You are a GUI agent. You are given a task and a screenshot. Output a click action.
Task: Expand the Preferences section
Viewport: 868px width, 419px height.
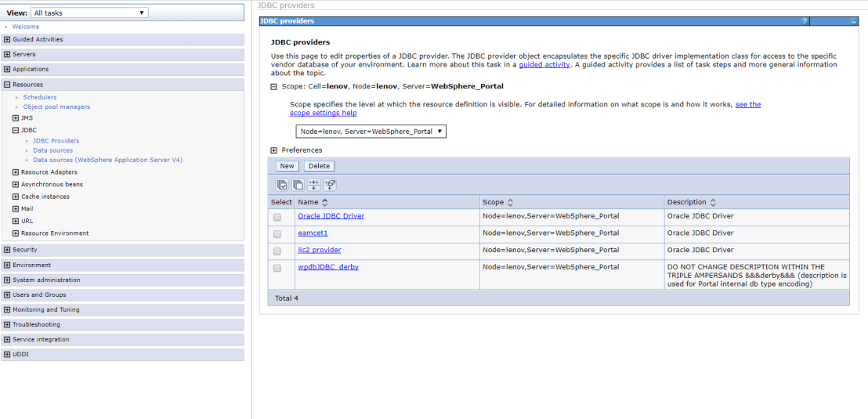tap(274, 150)
